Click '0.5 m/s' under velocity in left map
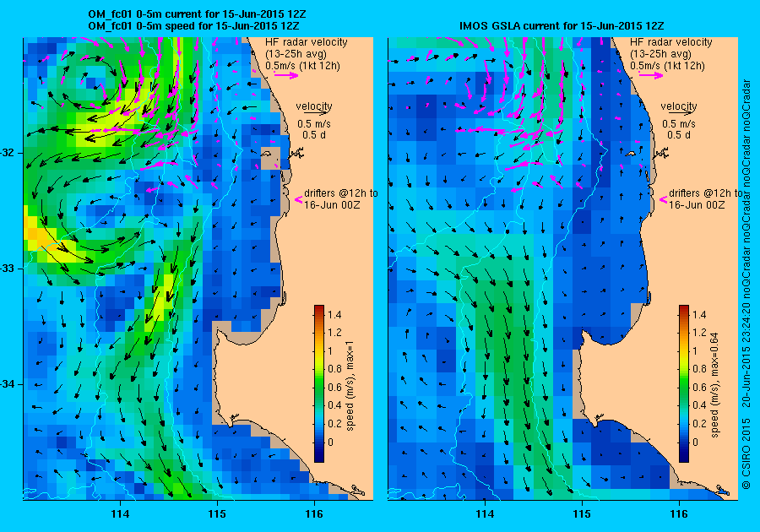Viewport: 760px width, 532px height. click(314, 124)
